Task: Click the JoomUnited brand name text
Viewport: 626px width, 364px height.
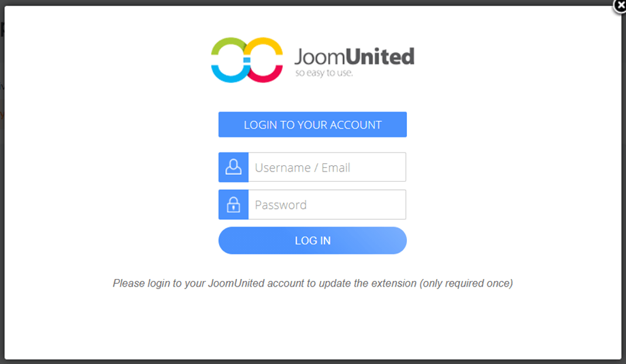Action: [354, 56]
